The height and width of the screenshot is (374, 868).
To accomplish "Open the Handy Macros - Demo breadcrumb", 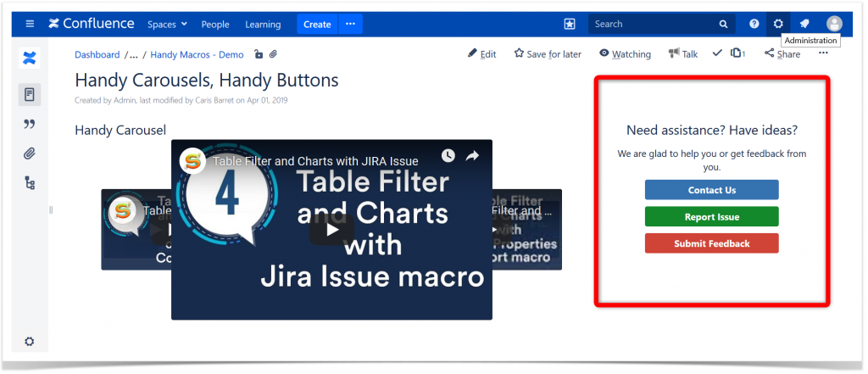I will coord(197,54).
